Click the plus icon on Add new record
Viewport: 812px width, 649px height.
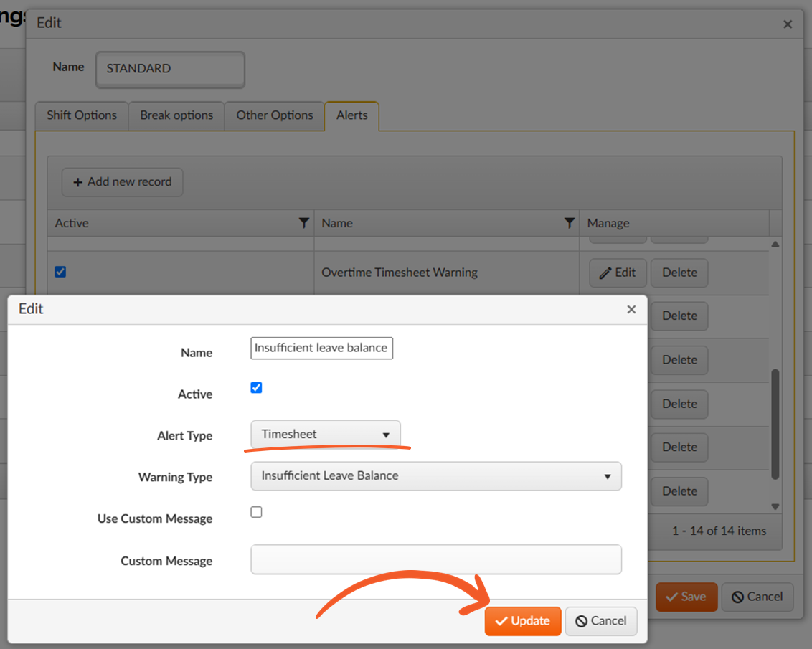click(78, 182)
